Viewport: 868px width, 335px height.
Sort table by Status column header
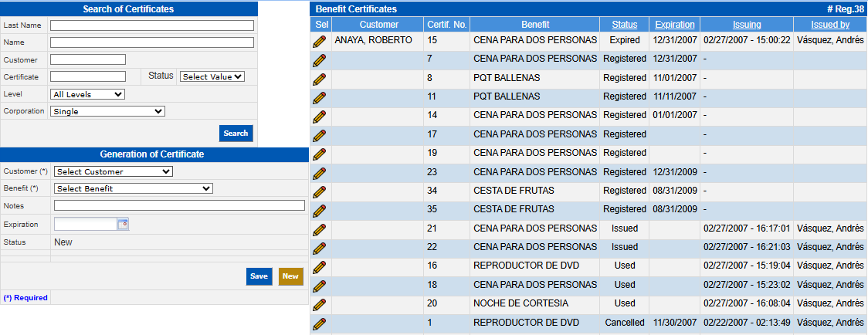pos(625,25)
